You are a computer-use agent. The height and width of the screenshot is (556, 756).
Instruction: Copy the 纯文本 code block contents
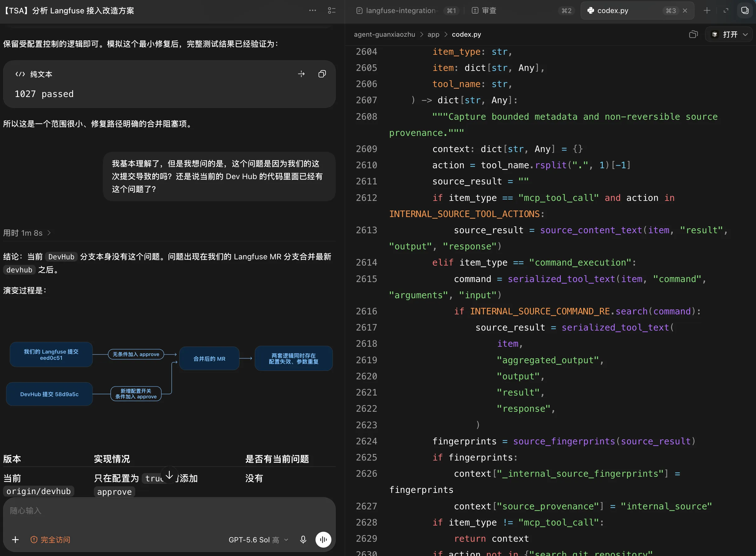click(x=322, y=74)
